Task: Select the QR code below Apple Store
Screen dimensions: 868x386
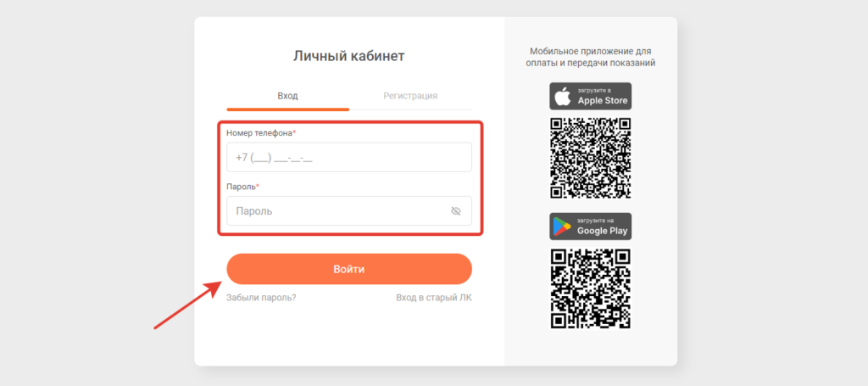Action: pyautogui.click(x=591, y=158)
